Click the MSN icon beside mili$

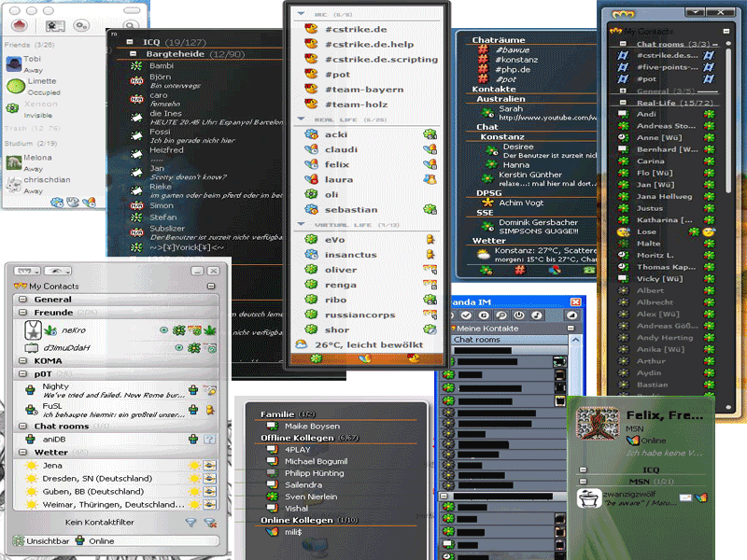tap(272, 532)
